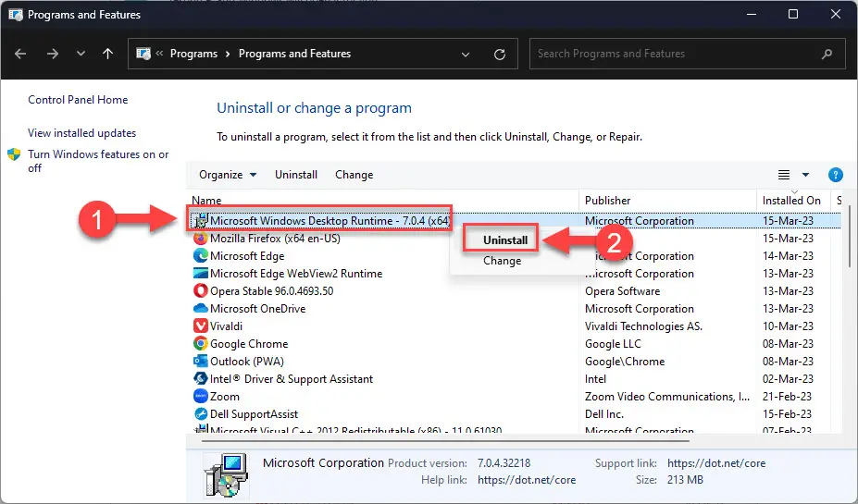
Task: Click install date 10-Mar-23 for Vivaldi
Action: pos(788,326)
